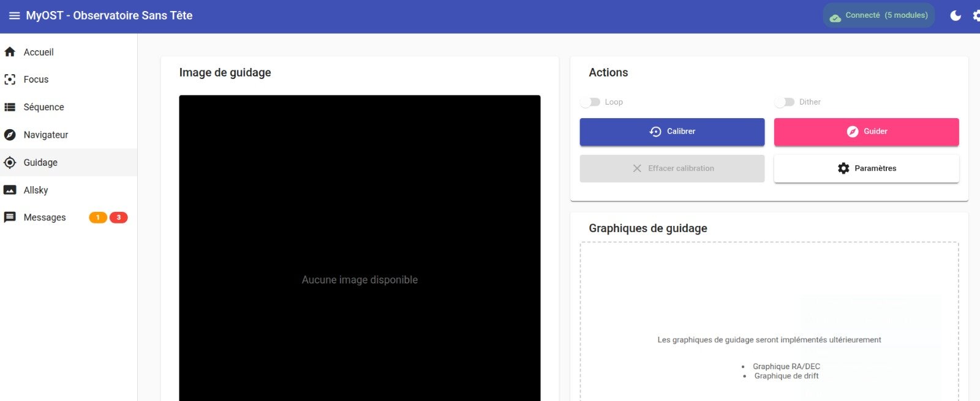Viewport: 980px width, 401px height.
Task: Click Effacer calibration button
Action: 672,168
